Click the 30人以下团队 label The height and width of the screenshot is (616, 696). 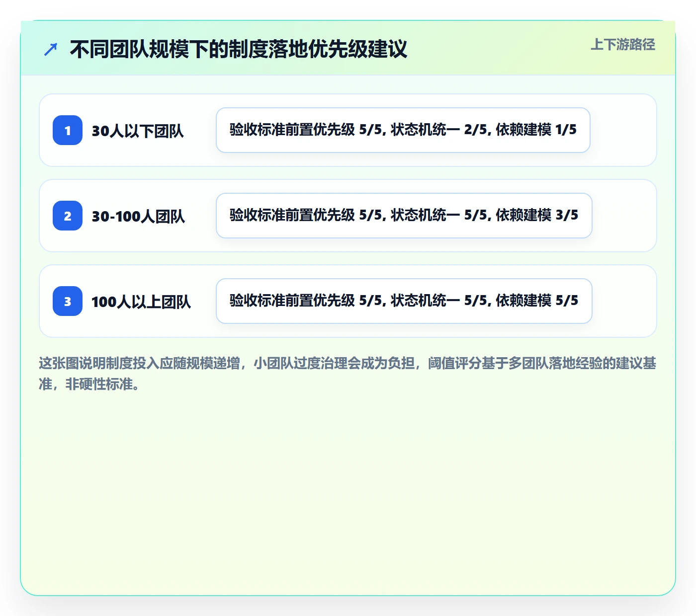(138, 131)
